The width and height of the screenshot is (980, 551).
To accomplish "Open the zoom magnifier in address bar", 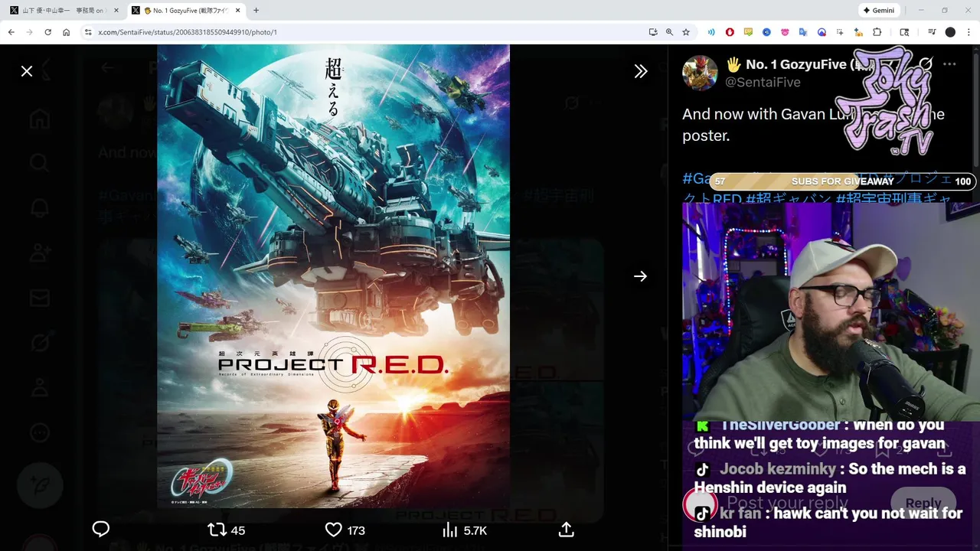I will 669,32.
